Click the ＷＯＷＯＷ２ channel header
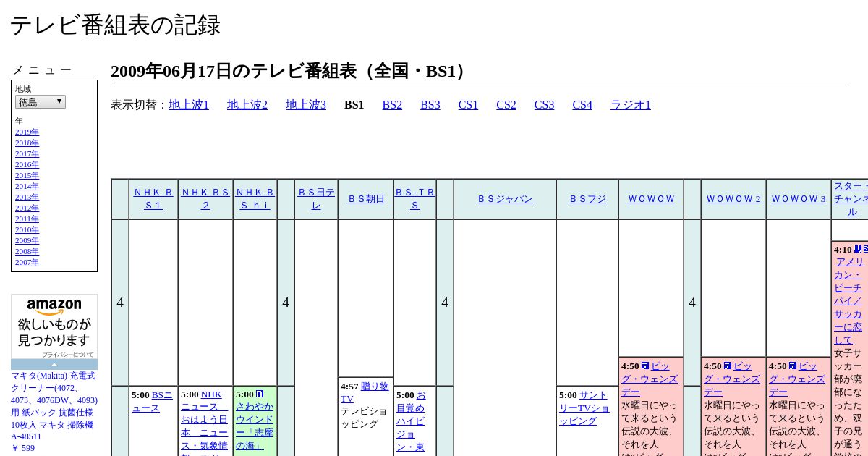The image size is (868, 456). 733,199
